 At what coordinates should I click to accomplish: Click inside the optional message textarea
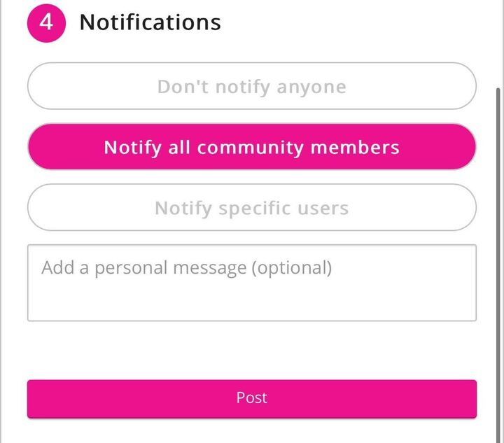pyautogui.click(x=251, y=283)
